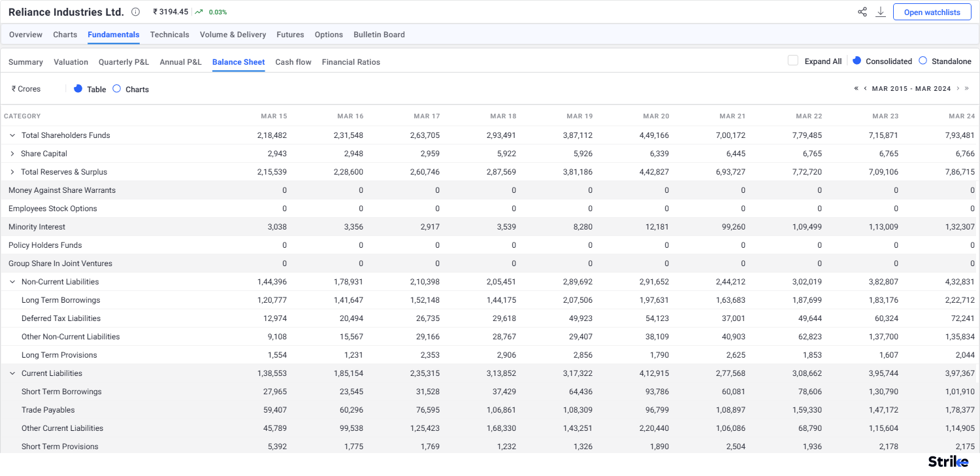The image size is (980, 476).
Task: Click the value 7,93,481 in MAR 24
Action: tap(959, 135)
